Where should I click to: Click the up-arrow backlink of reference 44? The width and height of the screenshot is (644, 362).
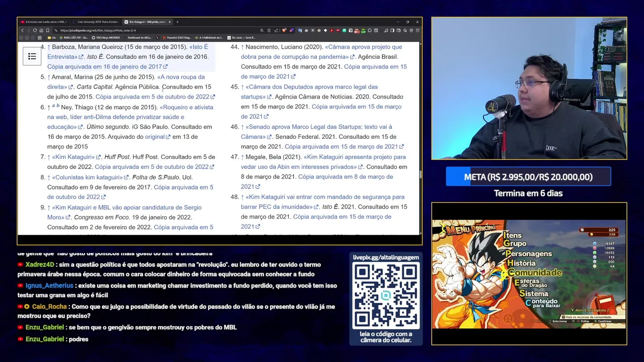(x=243, y=47)
